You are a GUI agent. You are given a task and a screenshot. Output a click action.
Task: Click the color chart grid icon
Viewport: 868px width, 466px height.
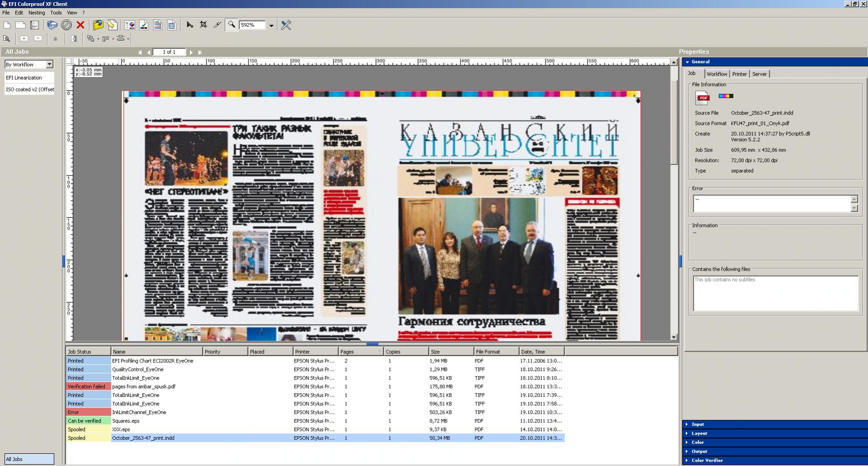pos(158,25)
